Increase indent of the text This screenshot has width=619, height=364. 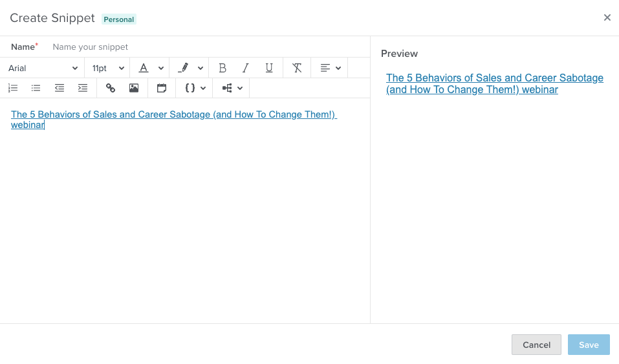click(83, 88)
